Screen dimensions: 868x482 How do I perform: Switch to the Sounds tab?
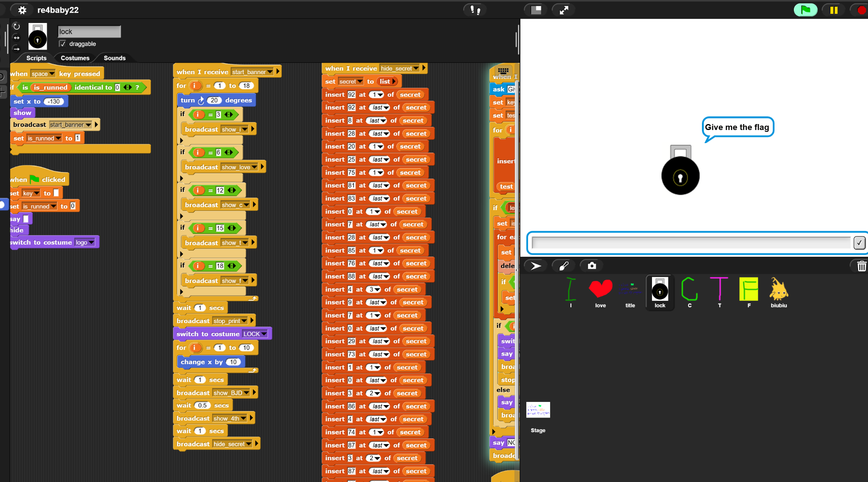pyautogui.click(x=115, y=58)
